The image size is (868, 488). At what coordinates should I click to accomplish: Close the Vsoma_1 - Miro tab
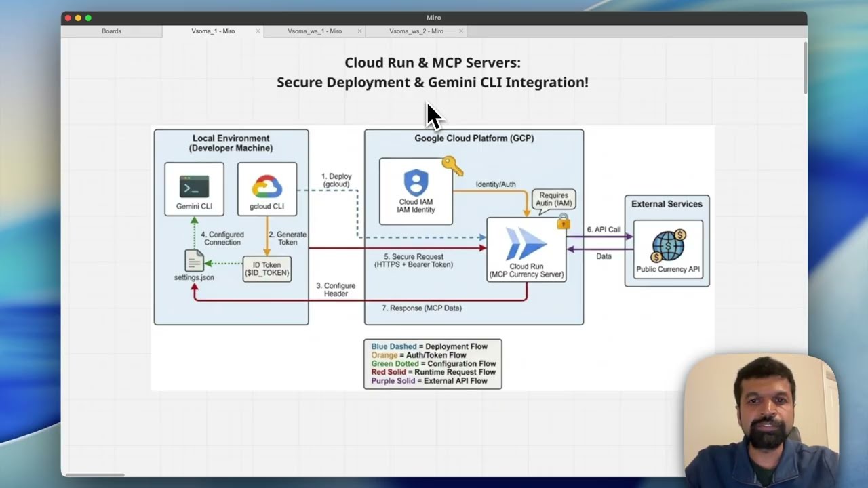tap(258, 31)
